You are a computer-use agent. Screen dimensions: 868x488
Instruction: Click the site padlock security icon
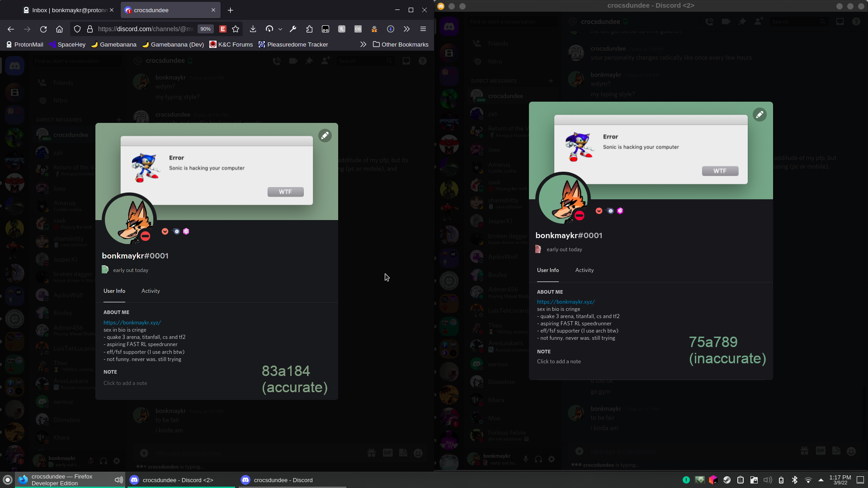tap(90, 29)
